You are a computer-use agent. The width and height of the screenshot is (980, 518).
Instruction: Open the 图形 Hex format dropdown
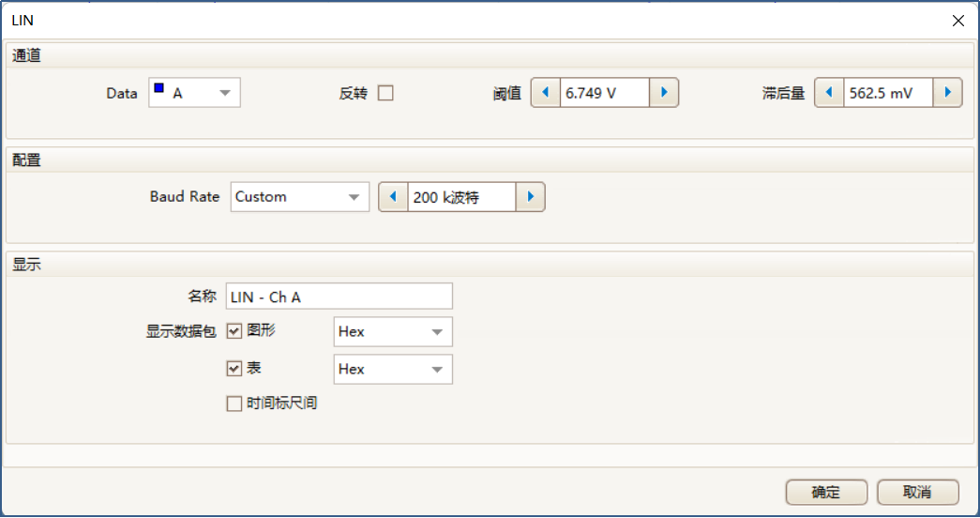click(x=393, y=331)
